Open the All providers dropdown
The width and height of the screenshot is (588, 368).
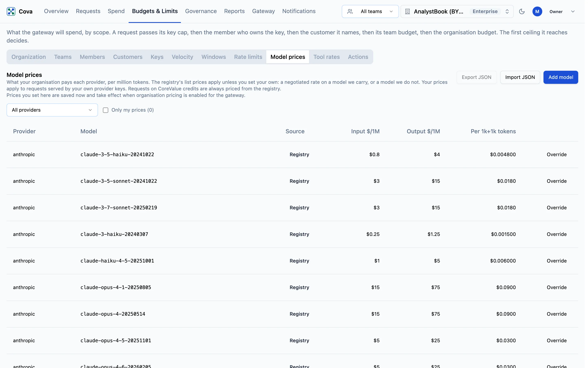click(52, 110)
